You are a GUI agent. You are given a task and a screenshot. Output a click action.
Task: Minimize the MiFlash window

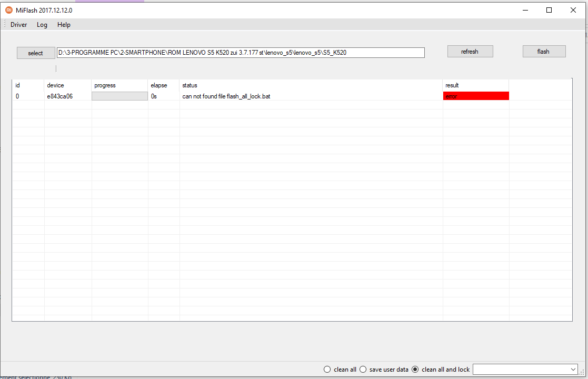[525, 10]
